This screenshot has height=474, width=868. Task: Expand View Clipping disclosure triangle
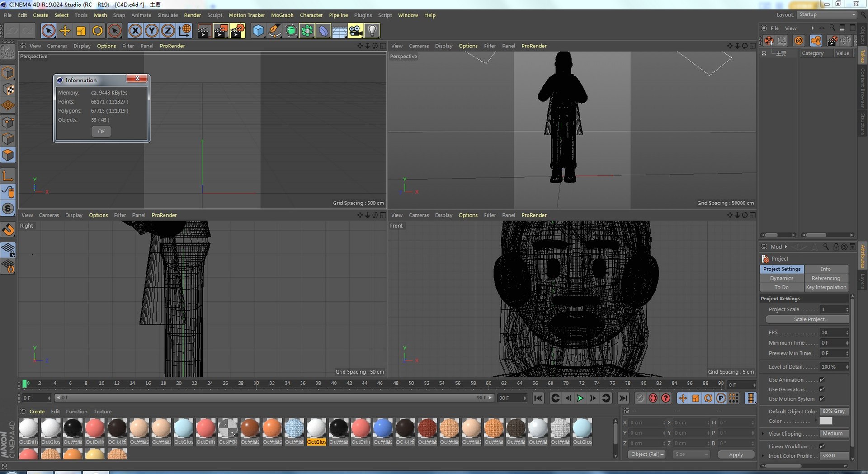tap(764, 433)
